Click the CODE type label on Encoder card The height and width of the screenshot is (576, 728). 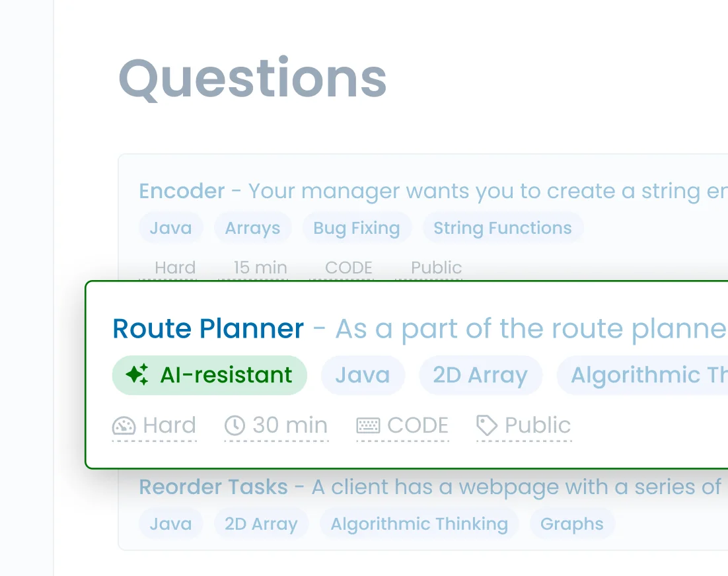pos(348,268)
